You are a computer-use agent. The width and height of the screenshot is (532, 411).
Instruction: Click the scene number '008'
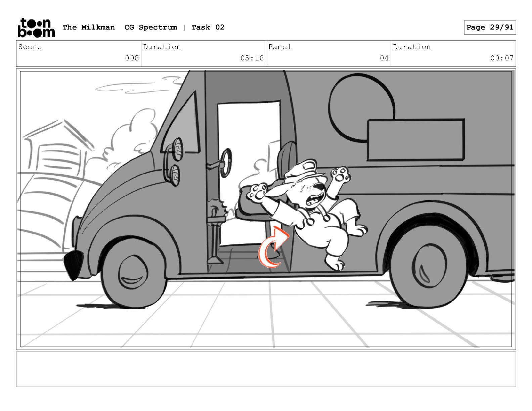132,58
